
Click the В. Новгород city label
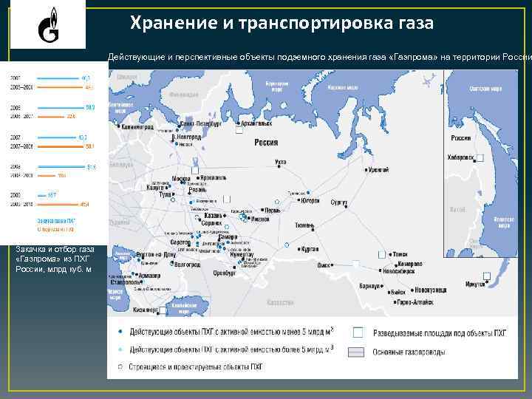pyautogui.click(x=186, y=137)
